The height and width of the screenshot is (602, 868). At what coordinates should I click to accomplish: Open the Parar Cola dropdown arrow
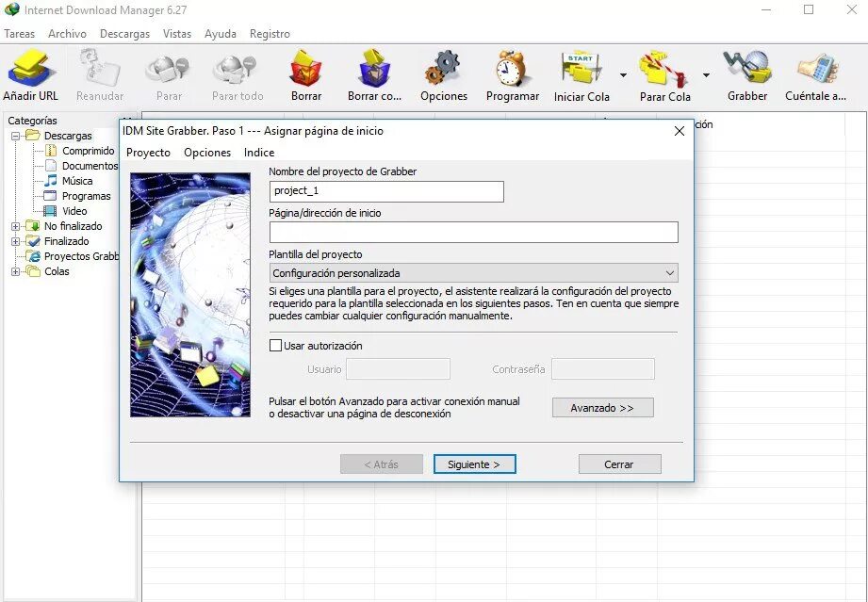706,74
